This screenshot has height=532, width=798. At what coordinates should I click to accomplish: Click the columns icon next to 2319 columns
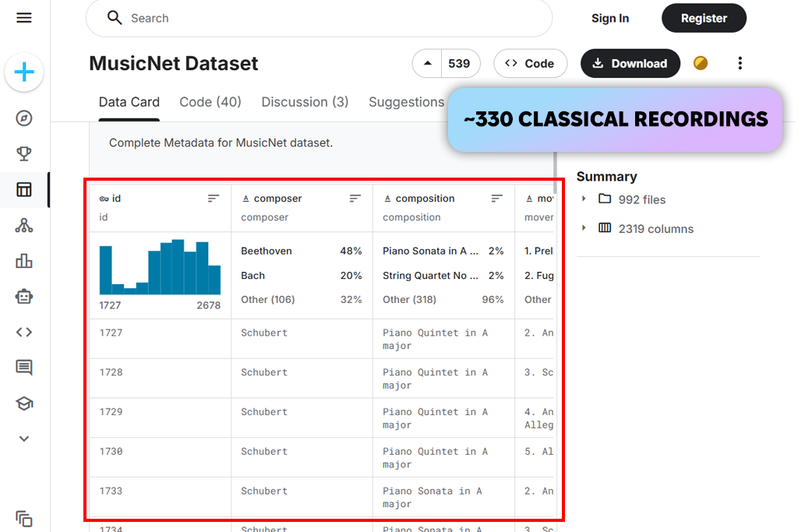[605, 228]
